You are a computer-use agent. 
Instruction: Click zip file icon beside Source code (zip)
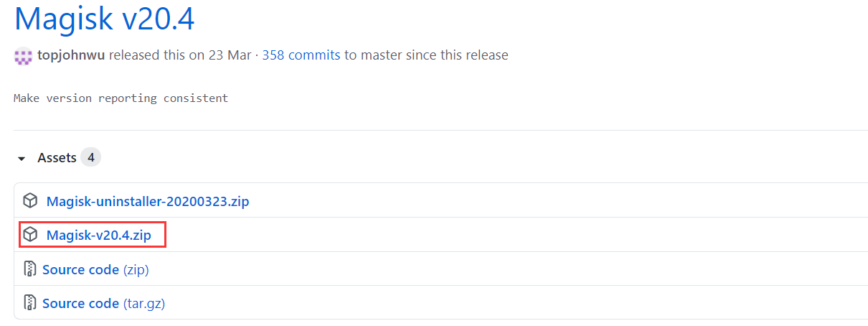[30, 269]
